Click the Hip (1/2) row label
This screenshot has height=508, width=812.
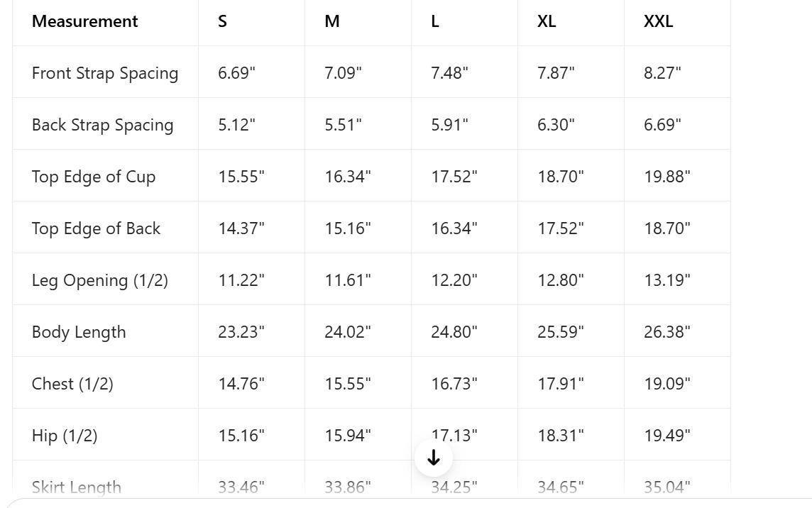[x=65, y=436]
